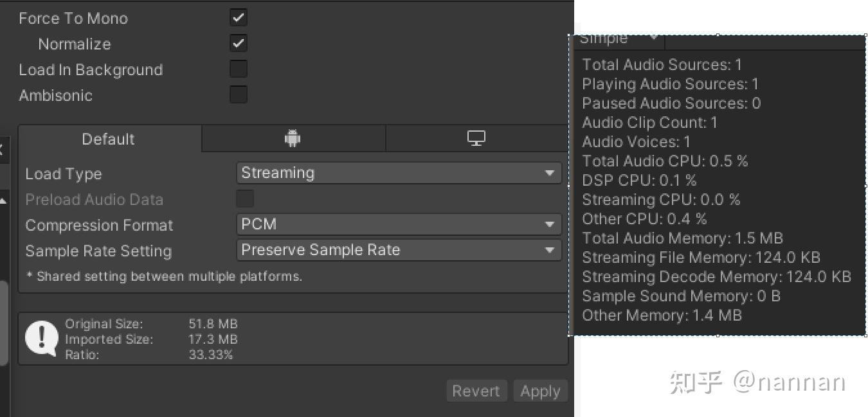This screenshot has height=417, width=868.
Task: Click the Total Audio Memory stat line
Action: pos(682,238)
